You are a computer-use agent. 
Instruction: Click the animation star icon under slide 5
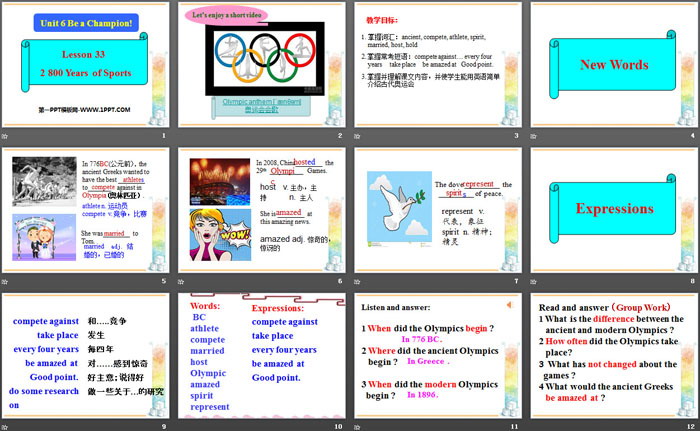coord(5,281)
